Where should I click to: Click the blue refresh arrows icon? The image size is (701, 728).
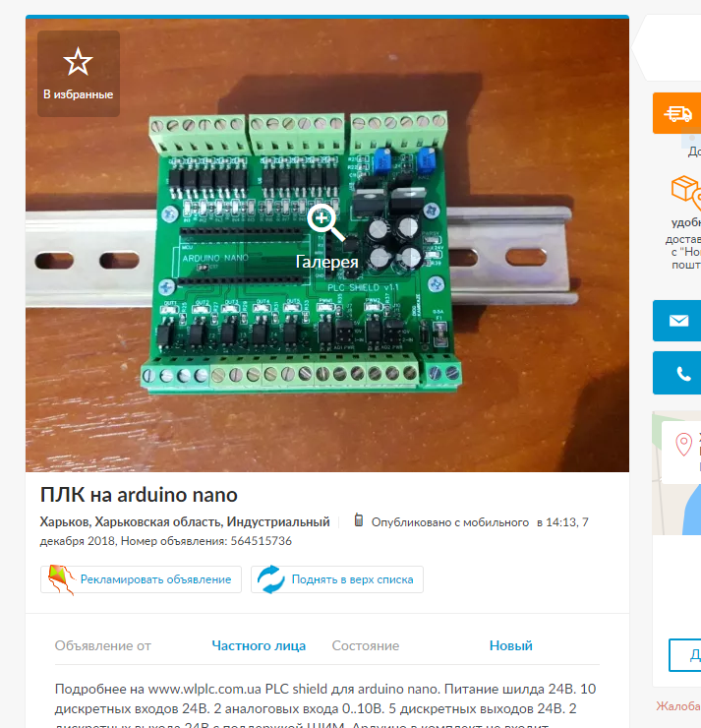click(271, 579)
